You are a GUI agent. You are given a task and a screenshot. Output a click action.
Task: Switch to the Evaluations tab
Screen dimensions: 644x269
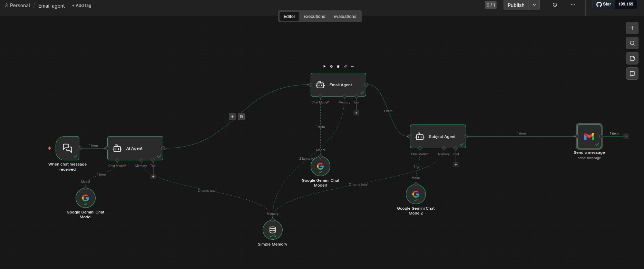[x=345, y=16]
